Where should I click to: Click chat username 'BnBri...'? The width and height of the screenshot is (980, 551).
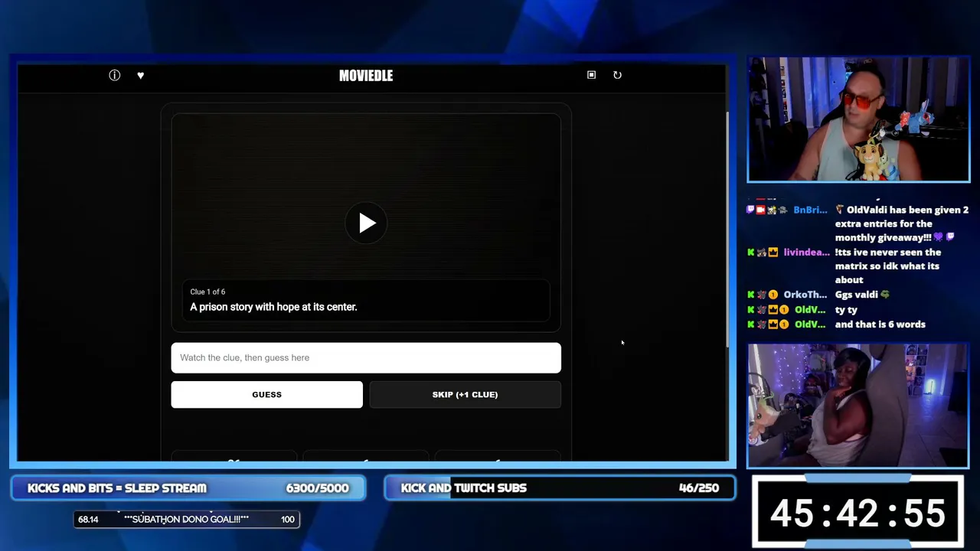[x=810, y=210]
